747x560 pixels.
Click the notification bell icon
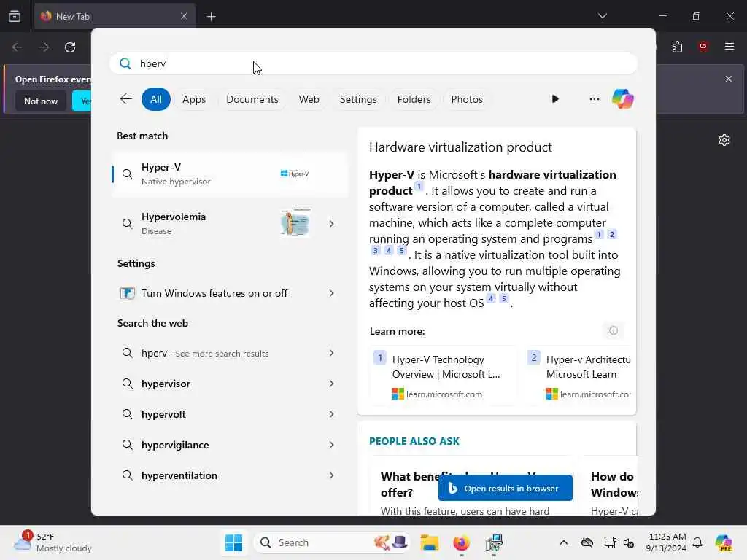coord(697,542)
